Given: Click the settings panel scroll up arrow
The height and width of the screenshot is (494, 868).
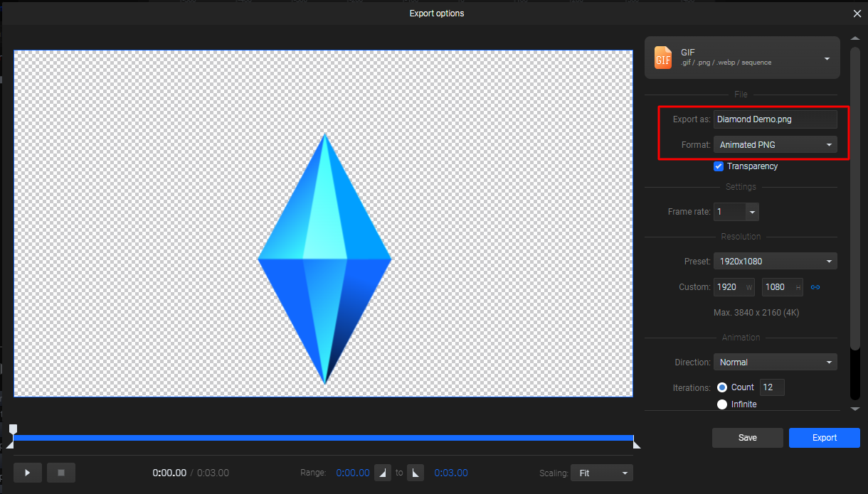Looking at the screenshot, I should click(x=855, y=39).
